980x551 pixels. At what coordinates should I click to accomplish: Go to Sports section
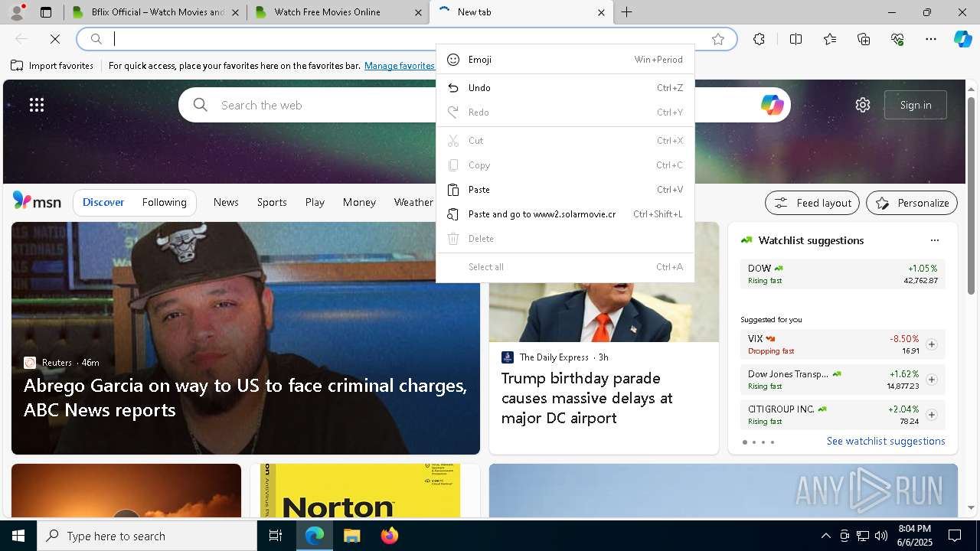[272, 203]
